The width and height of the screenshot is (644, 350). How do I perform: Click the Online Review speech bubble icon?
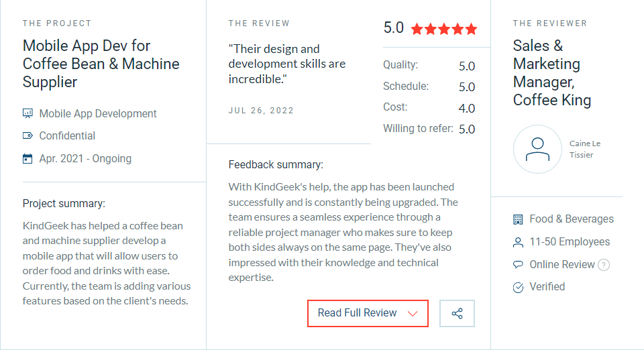(x=518, y=265)
